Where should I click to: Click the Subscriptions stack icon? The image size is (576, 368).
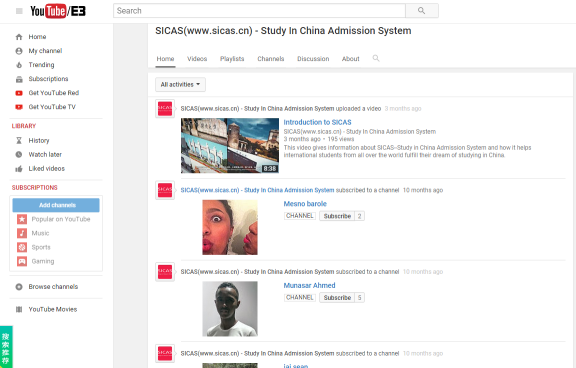(19, 79)
